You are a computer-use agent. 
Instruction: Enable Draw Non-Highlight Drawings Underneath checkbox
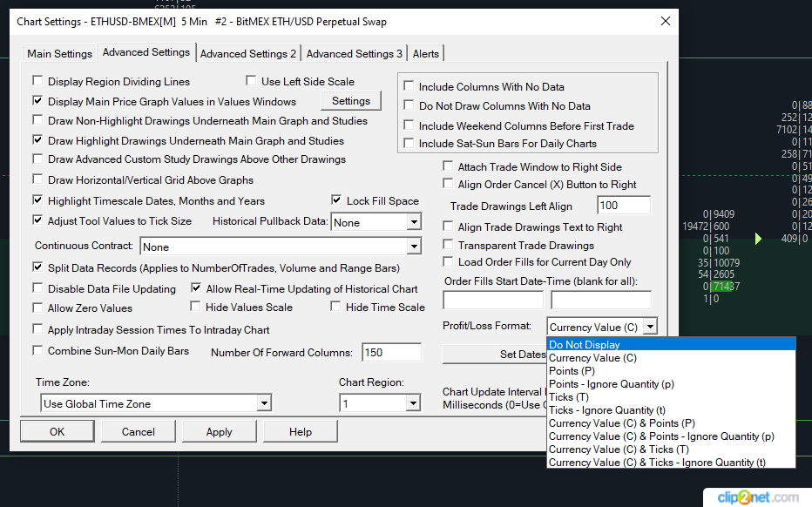[x=37, y=120]
